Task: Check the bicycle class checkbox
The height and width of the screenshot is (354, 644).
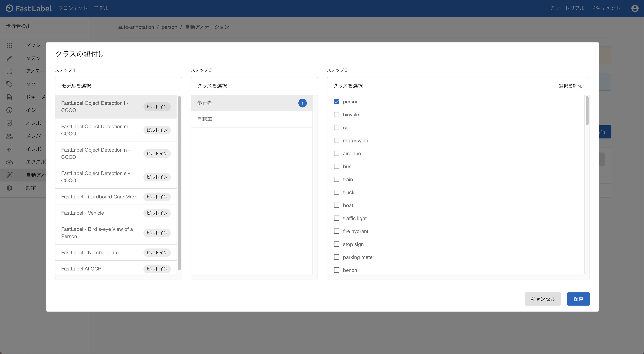Action: pyautogui.click(x=337, y=115)
